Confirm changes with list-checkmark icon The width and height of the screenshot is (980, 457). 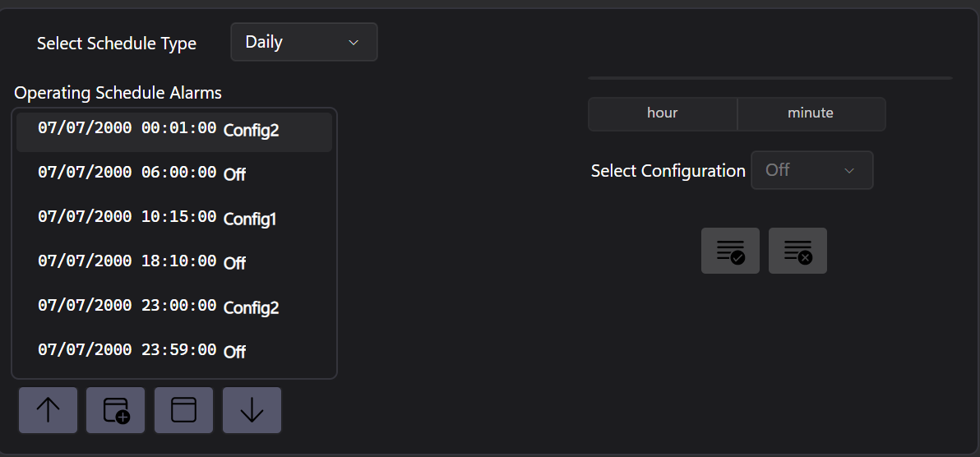(730, 251)
